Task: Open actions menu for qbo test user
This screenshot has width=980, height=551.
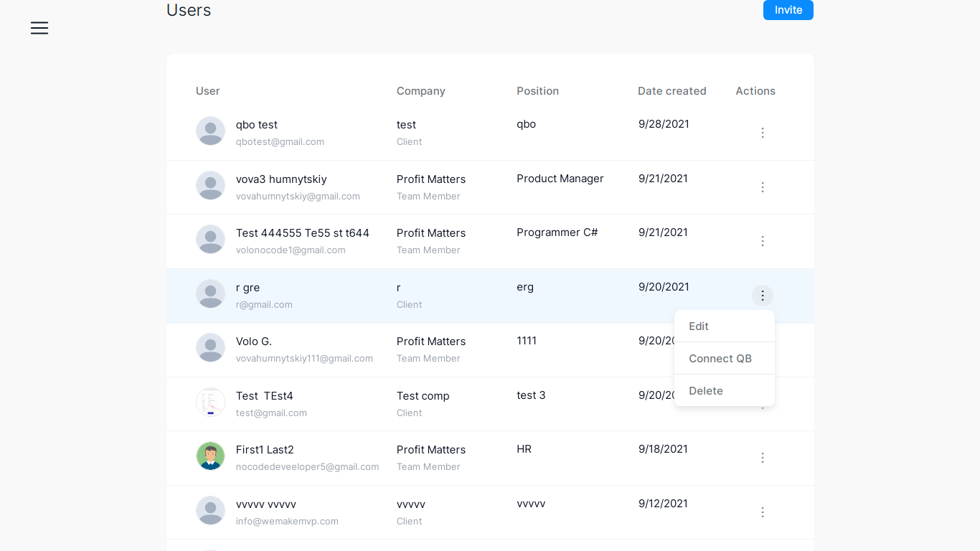Action: click(x=763, y=133)
